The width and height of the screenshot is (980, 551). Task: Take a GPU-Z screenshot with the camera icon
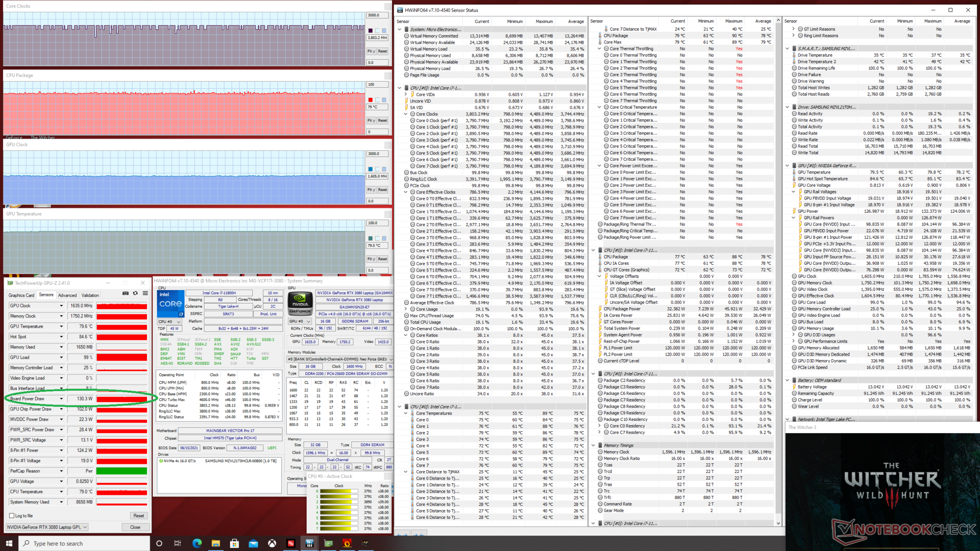pyautogui.click(x=126, y=293)
